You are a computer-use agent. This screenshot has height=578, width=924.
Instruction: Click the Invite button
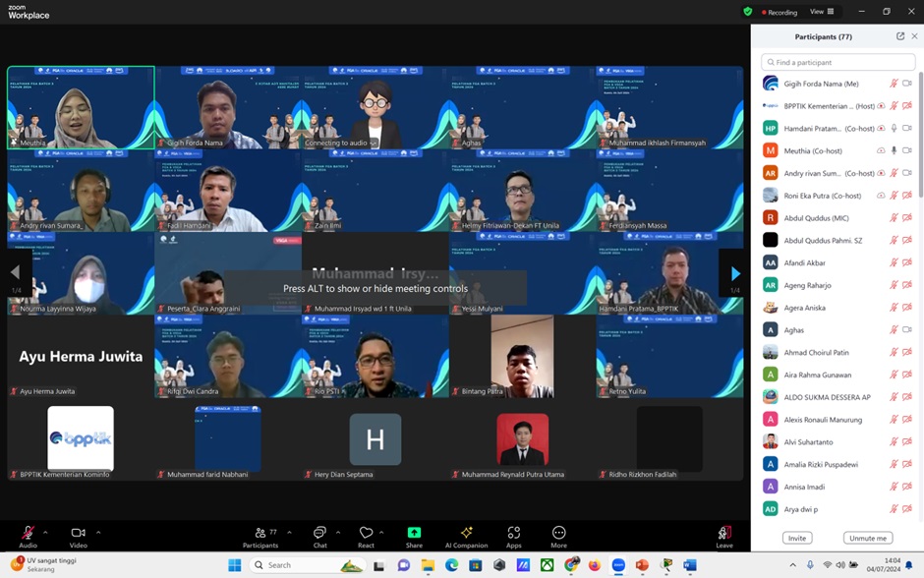[x=797, y=538]
